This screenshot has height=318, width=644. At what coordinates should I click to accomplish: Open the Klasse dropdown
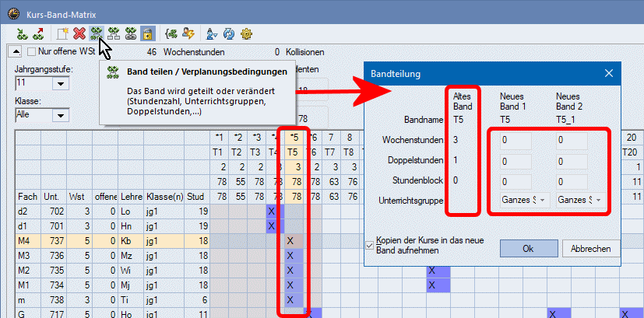tap(59, 115)
